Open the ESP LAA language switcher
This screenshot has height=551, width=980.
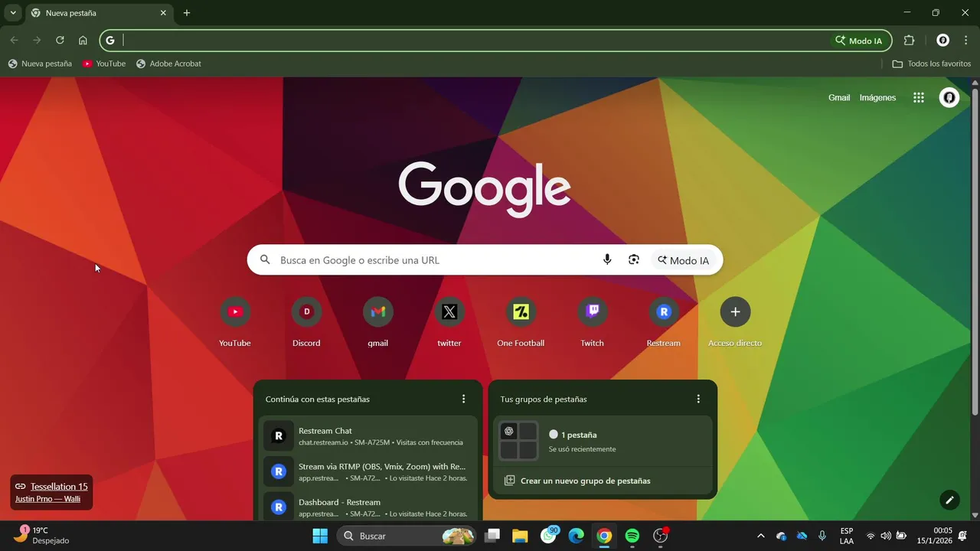pyautogui.click(x=846, y=536)
